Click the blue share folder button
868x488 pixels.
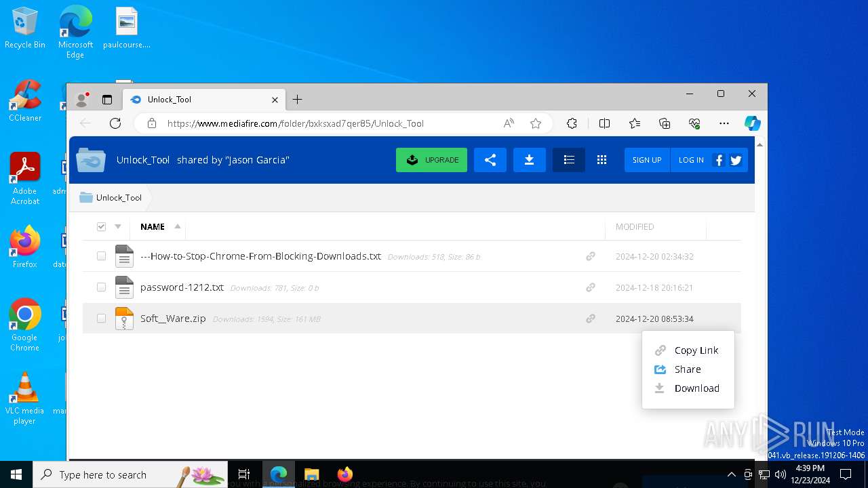[x=490, y=160]
